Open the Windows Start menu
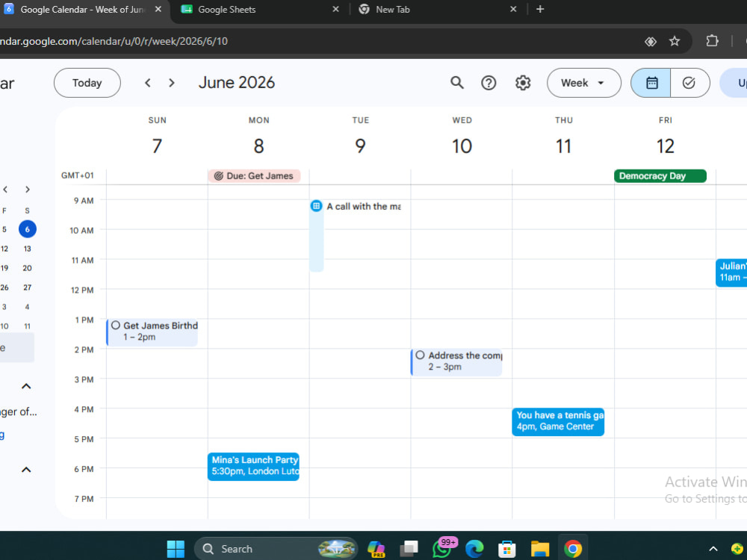747x560 pixels. pos(176,549)
